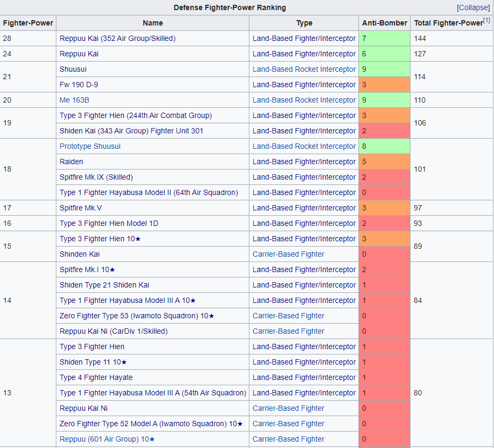Image resolution: width=494 pixels, height=448 pixels.
Task: Open Carrier-Based Fighter type in Shinden Kai row
Action: point(288,255)
